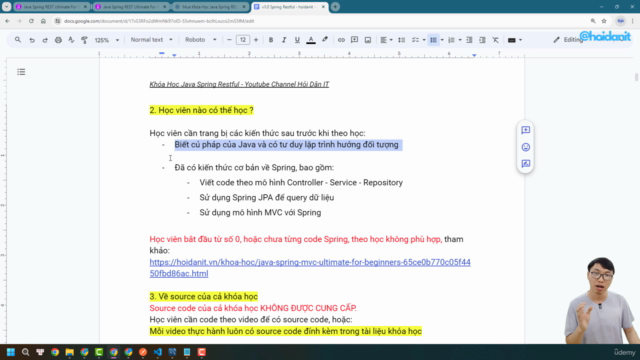Open Windows taskbar search
The image size is (640, 360).
pyautogui.click(x=25, y=352)
